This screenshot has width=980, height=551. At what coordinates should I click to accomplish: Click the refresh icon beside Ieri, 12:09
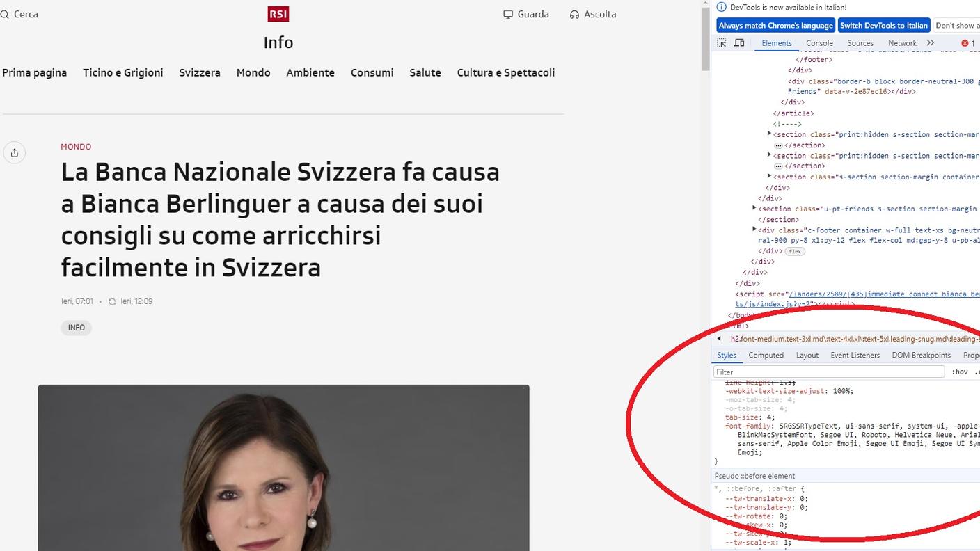[x=112, y=302]
